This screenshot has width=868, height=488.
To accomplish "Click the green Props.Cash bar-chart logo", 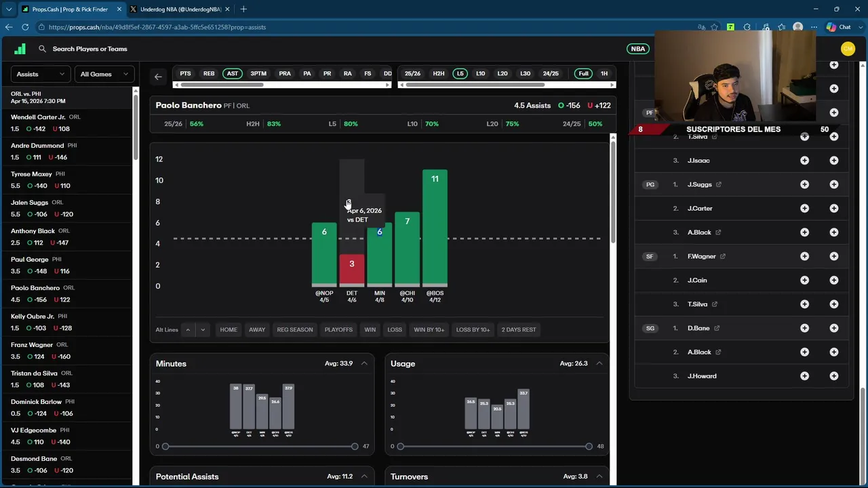I will 20,49.
